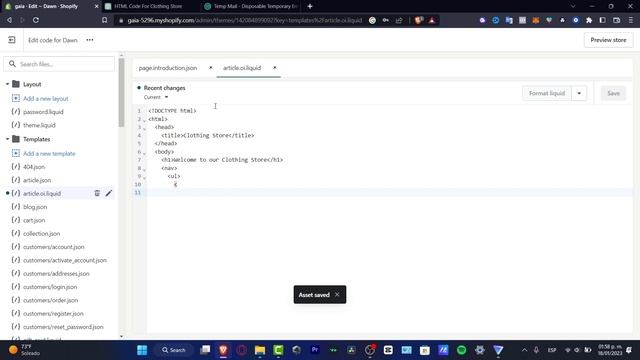Open customers/register.json file
Viewport: 640px width, 360px height.
[x=53, y=313]
